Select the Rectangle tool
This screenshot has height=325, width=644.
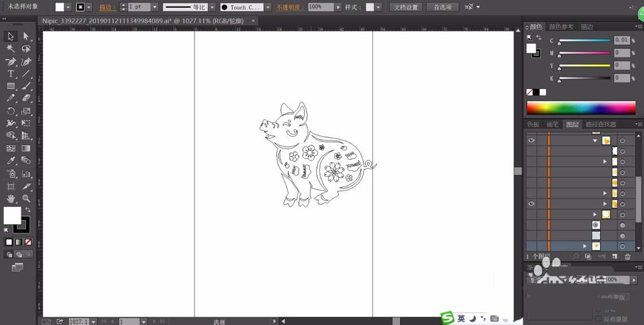click(11, 86)
